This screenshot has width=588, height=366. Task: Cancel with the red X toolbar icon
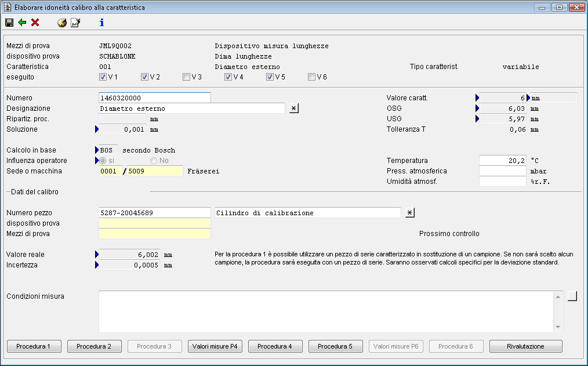pyautogui.click(x=35, y=23)
